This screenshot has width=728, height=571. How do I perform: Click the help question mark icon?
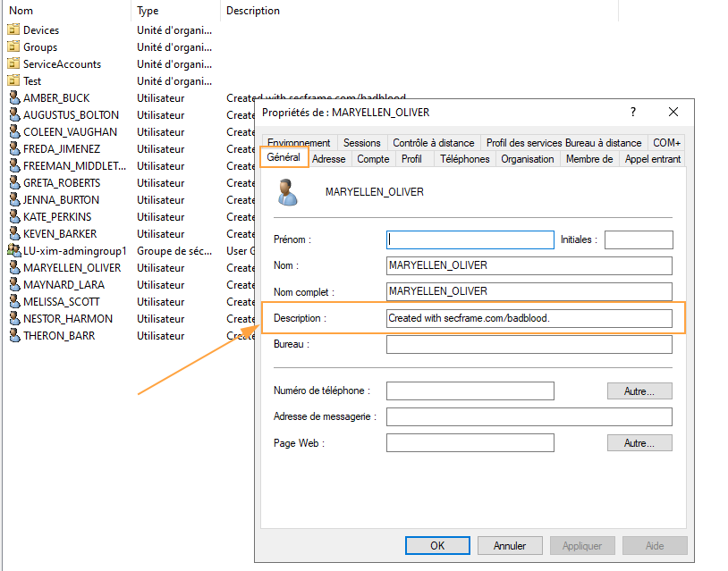632,113
